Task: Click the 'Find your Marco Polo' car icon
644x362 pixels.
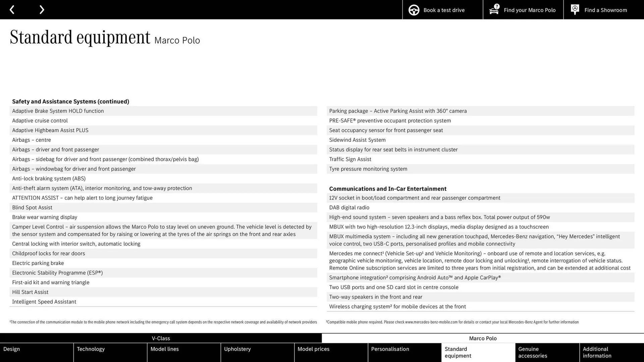Action: (x=494, y=10)
